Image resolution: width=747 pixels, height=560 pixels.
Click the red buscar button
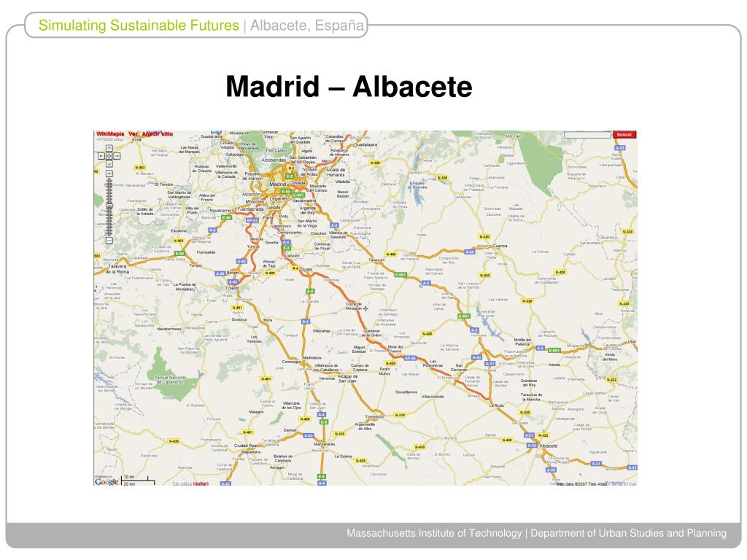click(x=624, y=135)
